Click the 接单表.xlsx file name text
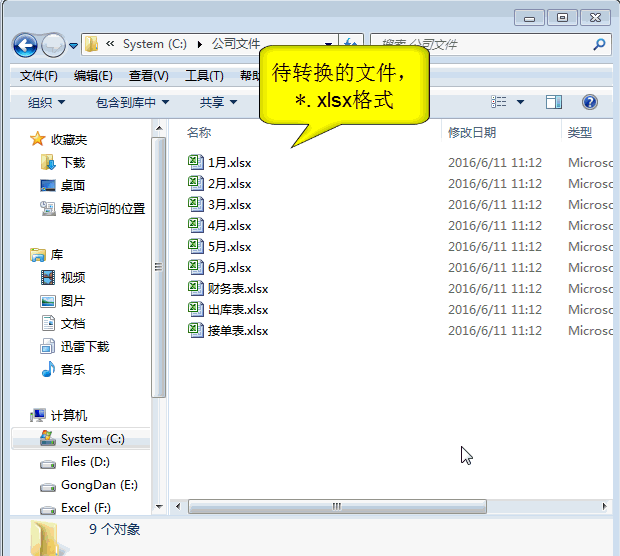The width and height of the screenshot is (620, 556). pyautogui.click(x=238, y=330)
